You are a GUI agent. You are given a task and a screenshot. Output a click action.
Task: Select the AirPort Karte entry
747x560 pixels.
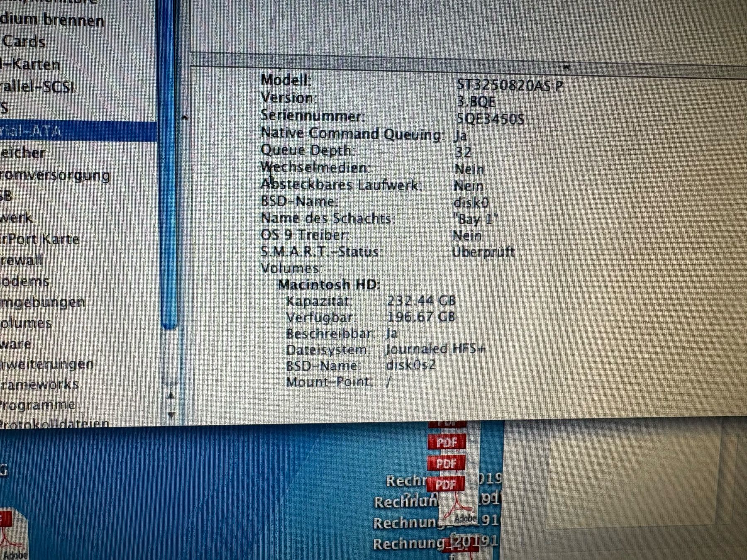(39, 239)
